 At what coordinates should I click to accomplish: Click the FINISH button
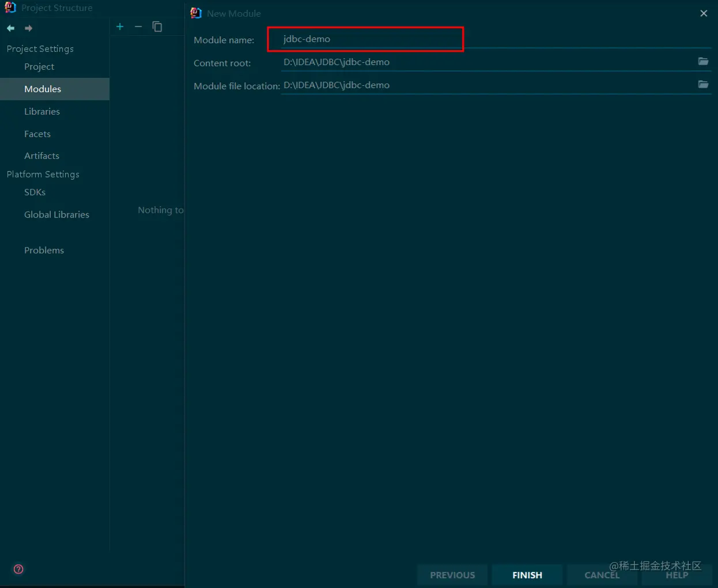pyautogui.click(x=527, y=575)
